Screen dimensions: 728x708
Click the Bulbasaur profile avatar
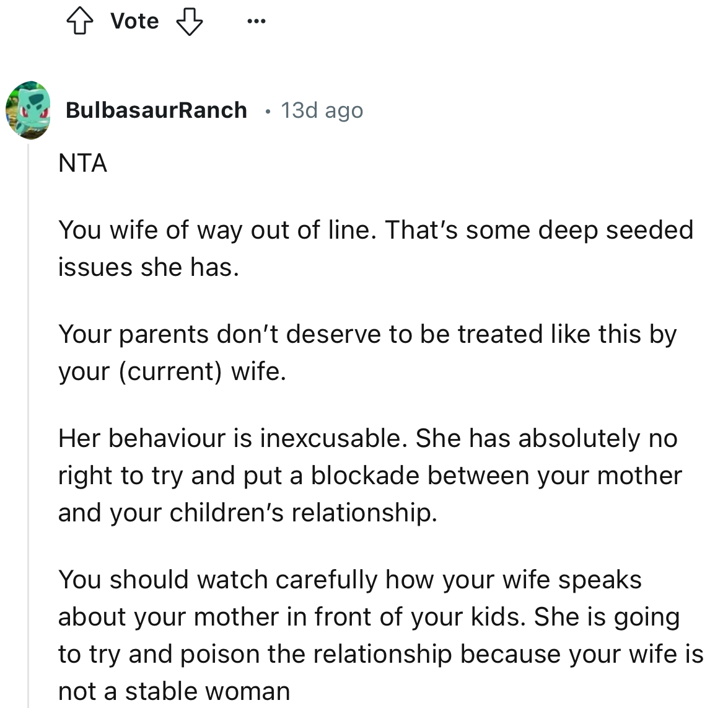[29, 110]
